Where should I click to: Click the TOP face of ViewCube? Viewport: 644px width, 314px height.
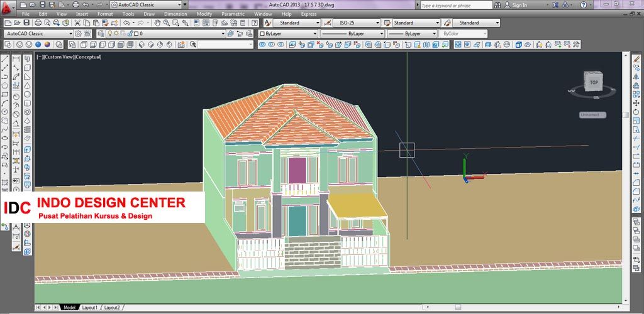coord(594,82)
